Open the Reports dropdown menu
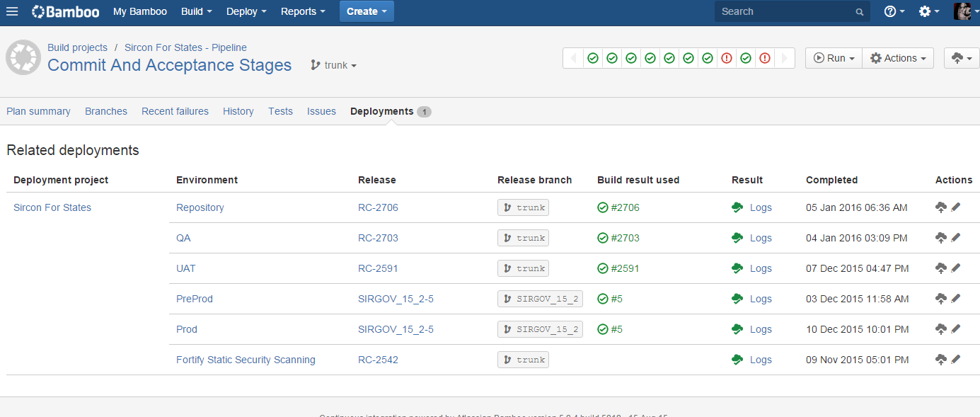980x417 pixels. [303, 11]
